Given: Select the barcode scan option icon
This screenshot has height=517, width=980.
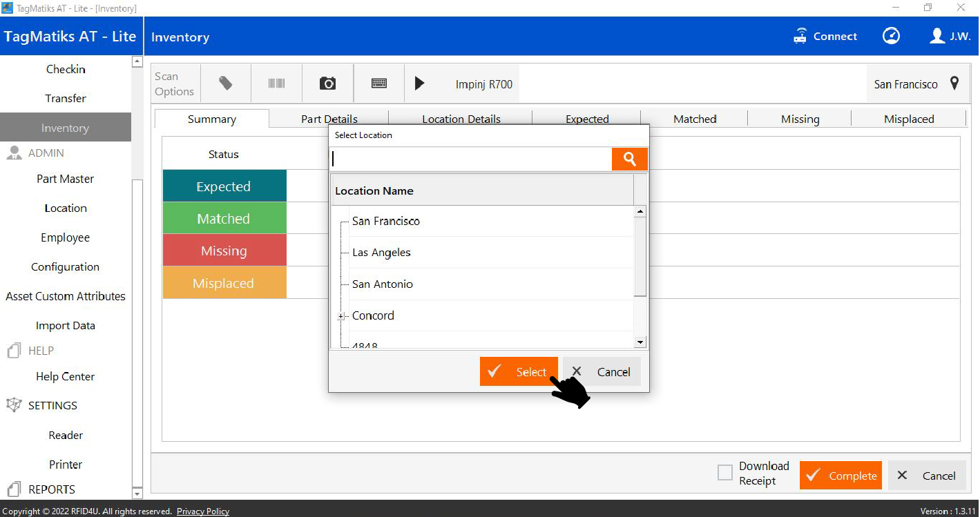Looking at the screenshot, I should pyautogui.click(x=276, y=84).
